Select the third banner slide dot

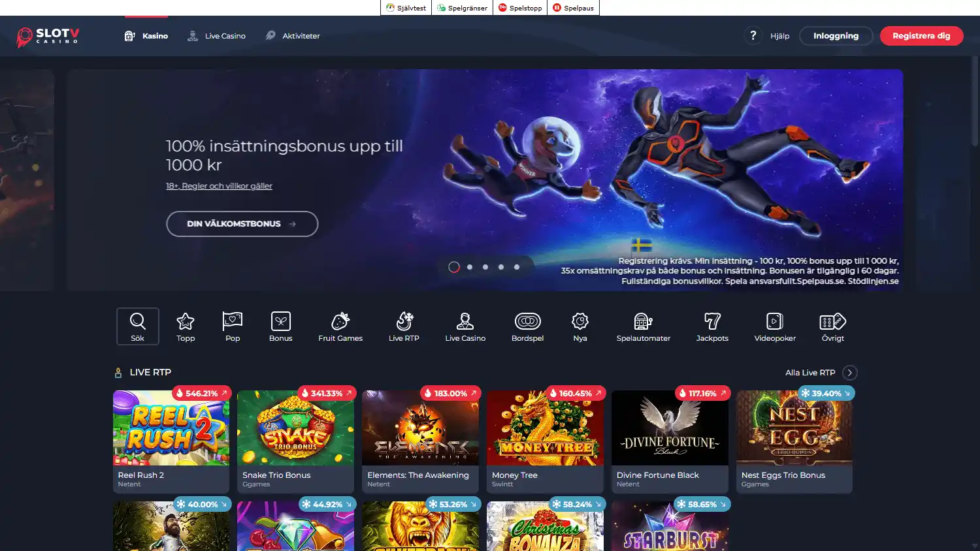[485, 267]
